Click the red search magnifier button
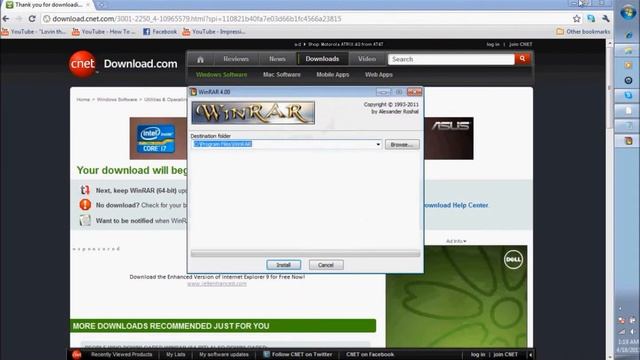This screenshot has height=360, width=640. click(522, 59)
